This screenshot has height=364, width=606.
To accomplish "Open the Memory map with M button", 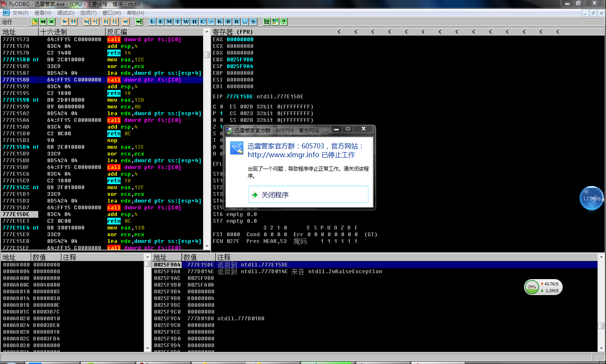I will (x=169, y=21).
